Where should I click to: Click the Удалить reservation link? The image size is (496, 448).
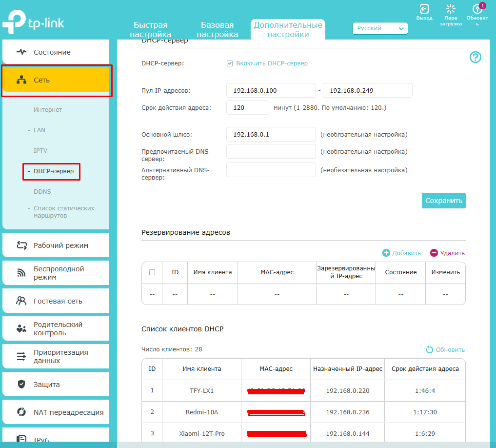pos(452,253)
